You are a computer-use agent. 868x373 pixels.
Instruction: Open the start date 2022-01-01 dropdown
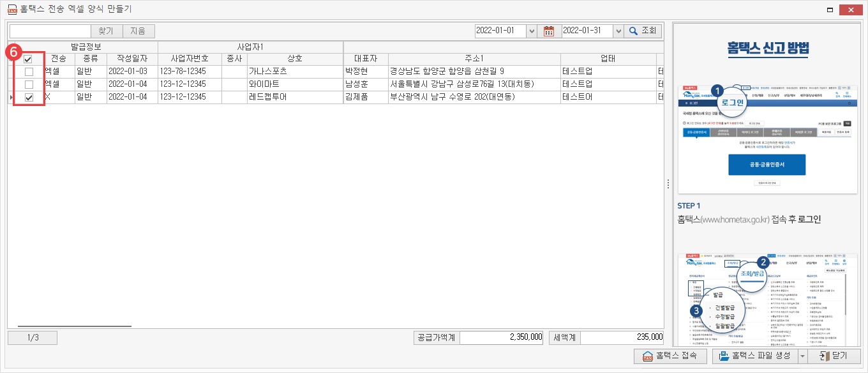[x=532, y=31]
